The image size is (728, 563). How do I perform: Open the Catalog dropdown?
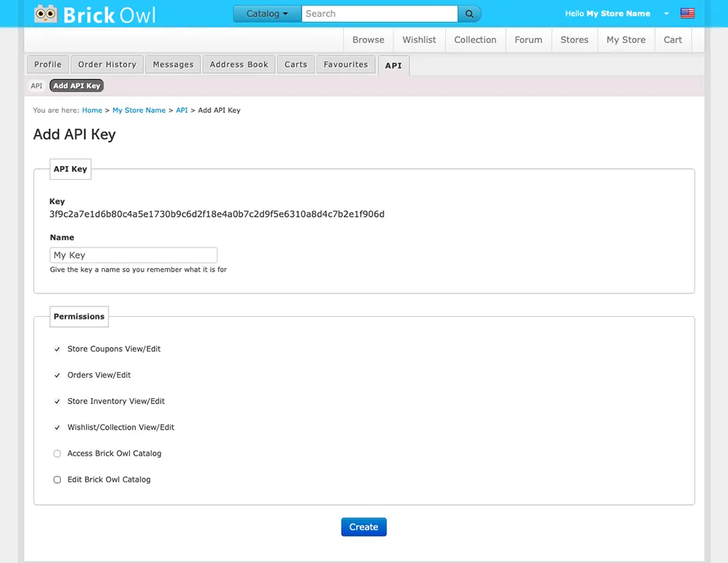[267, 14]
